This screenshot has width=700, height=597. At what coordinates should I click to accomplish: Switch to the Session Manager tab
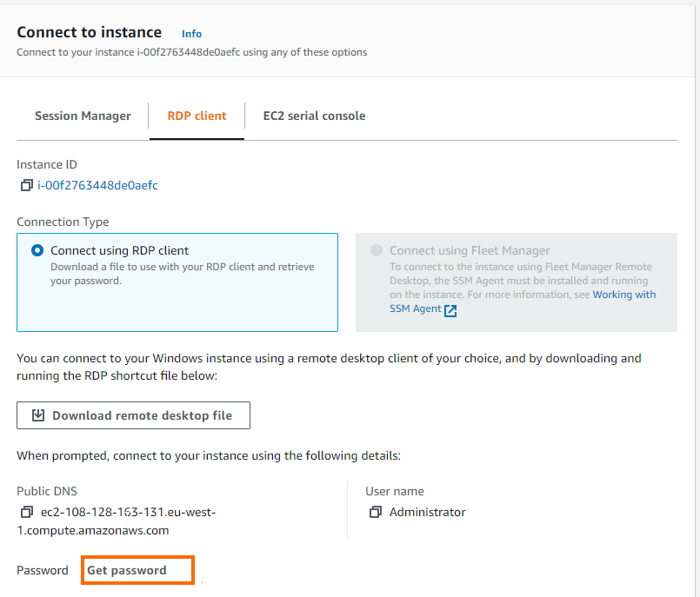coord(83,116)
